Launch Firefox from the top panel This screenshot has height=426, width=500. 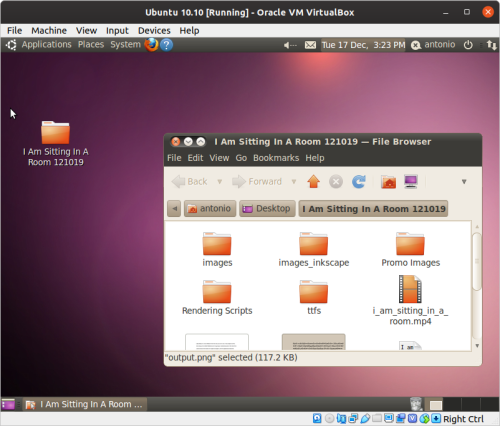(151, 45)
